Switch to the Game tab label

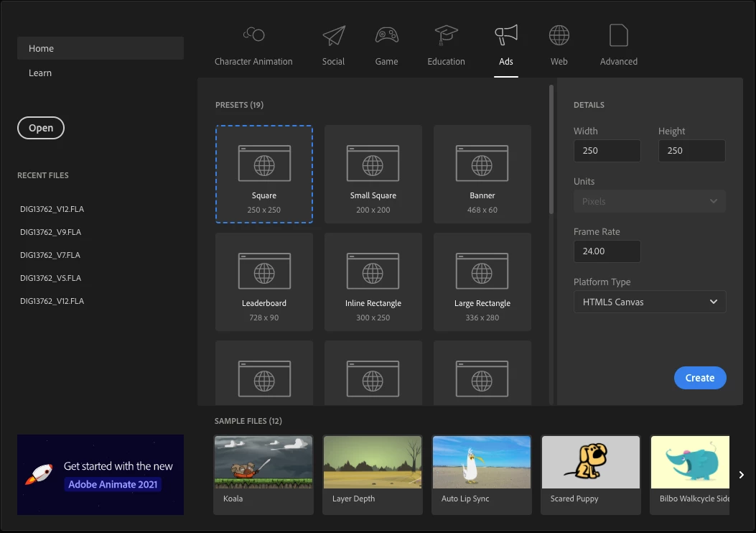pyautogui.click(x=387, y=61)
